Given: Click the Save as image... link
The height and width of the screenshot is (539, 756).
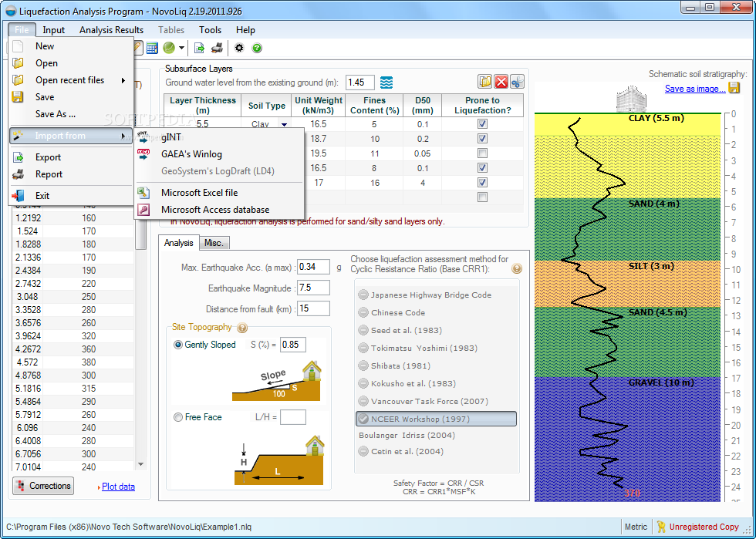Looking at the screenshot, I should (x=695, y=88).
